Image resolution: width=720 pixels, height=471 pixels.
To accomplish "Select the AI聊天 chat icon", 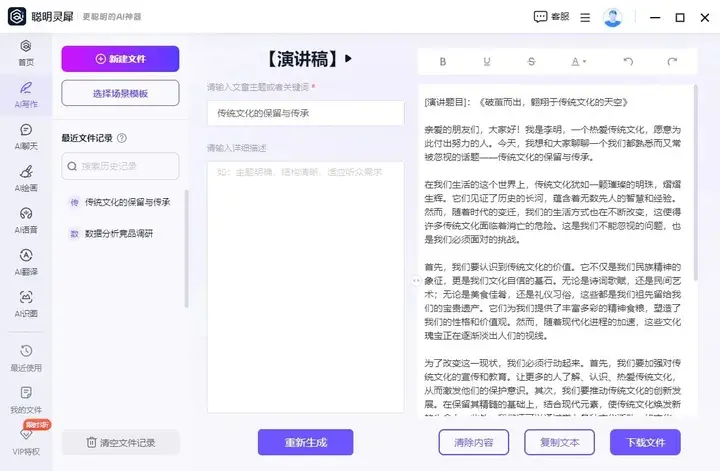I will pyautogui.click(x=25, y=135).
